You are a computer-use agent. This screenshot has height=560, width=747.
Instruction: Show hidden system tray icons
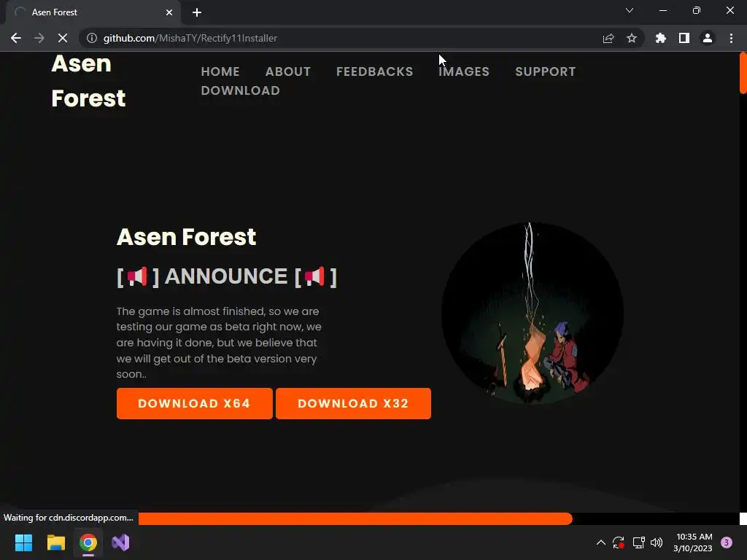pos(601,542)
